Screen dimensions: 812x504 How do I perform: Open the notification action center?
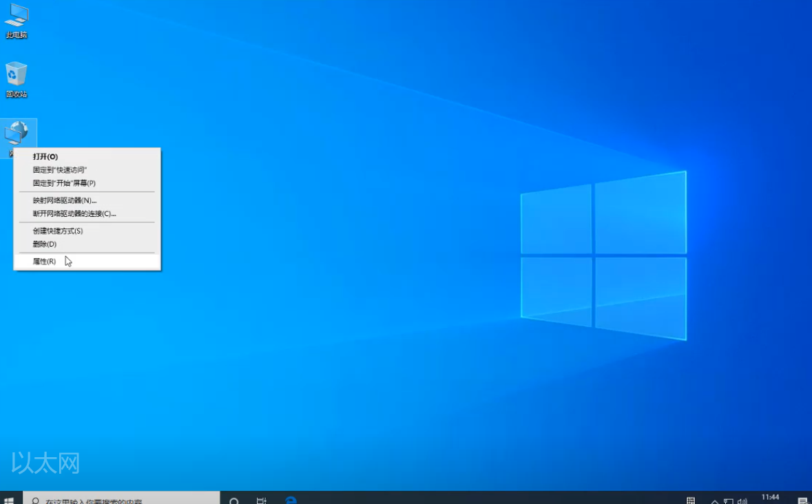coord(802,501)
